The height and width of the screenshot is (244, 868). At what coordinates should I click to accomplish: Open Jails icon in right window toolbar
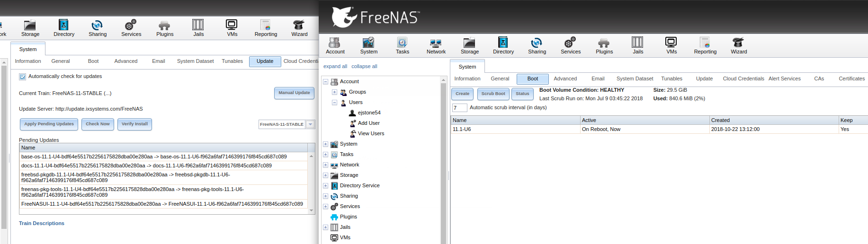click(637, 46)
